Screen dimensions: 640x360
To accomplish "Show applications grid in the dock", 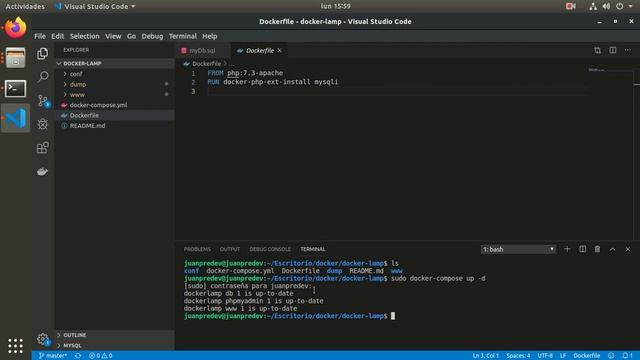I will 16,346.
